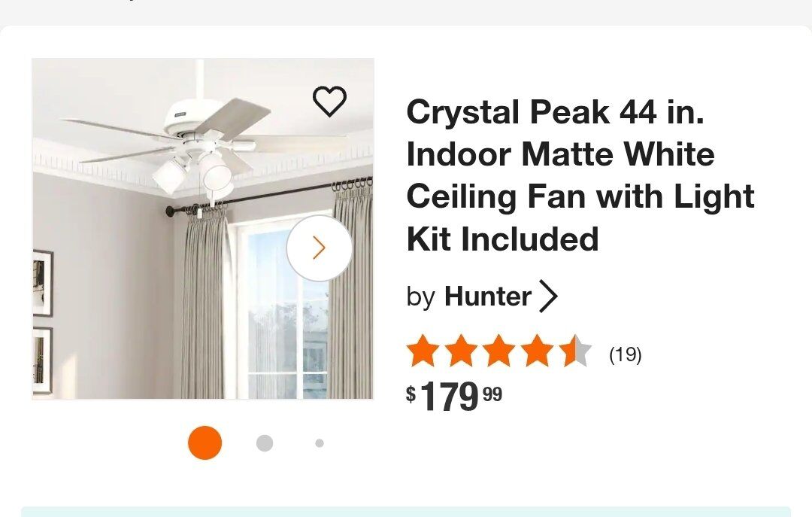The image size is (812, 517).
Task: Select the third rating star
Action: [499, 351]
